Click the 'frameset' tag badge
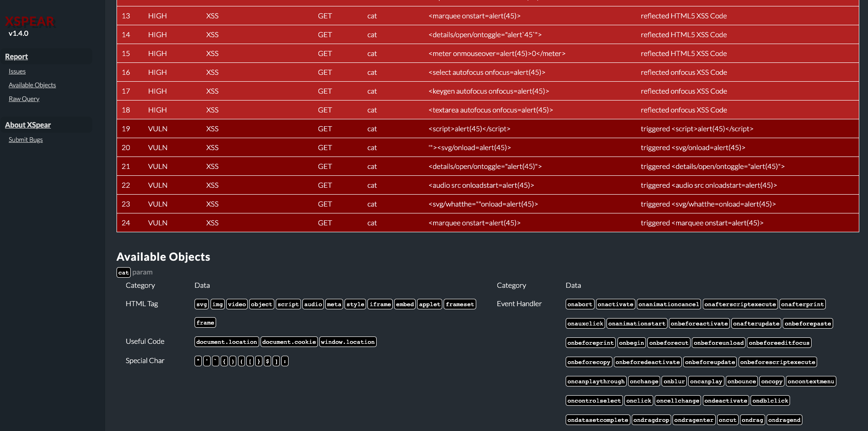The height and width of the screenshot is (431, 868). pyautogui.click(x=460, y=304)
